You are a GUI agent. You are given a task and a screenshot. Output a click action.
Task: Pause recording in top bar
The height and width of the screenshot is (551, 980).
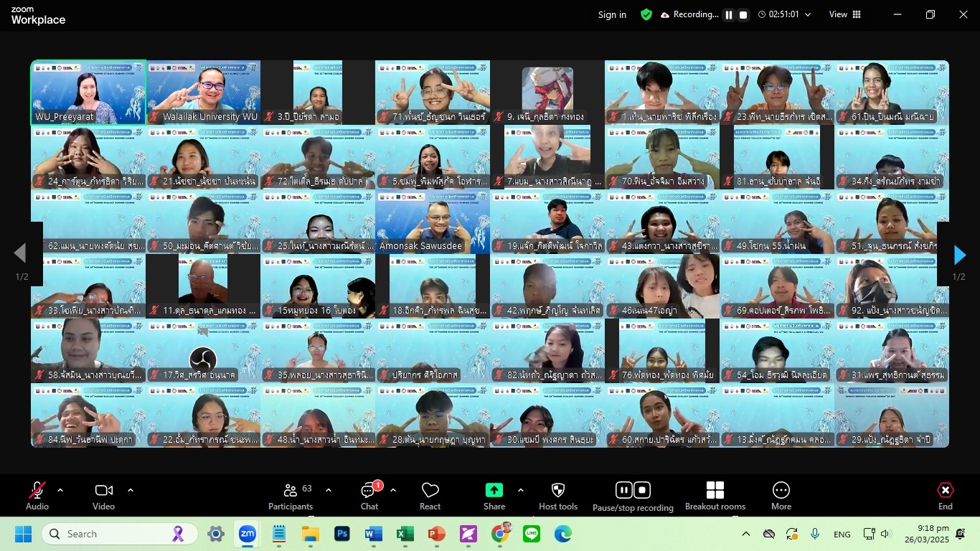tap(729, 15)
